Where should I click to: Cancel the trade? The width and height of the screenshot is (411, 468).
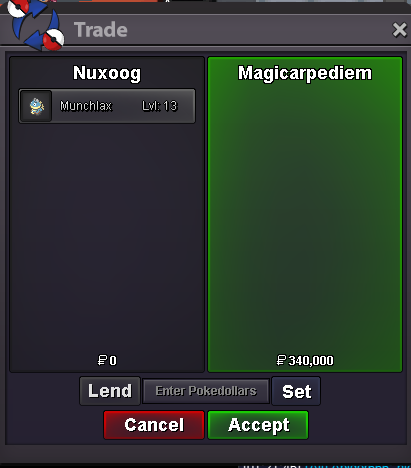(154, 425)
